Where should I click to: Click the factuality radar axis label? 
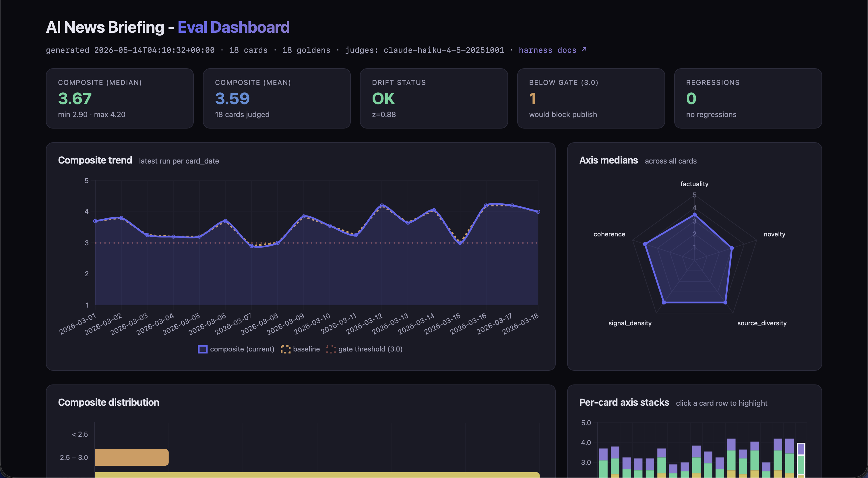pyautogui.click(x=694, y=184)
